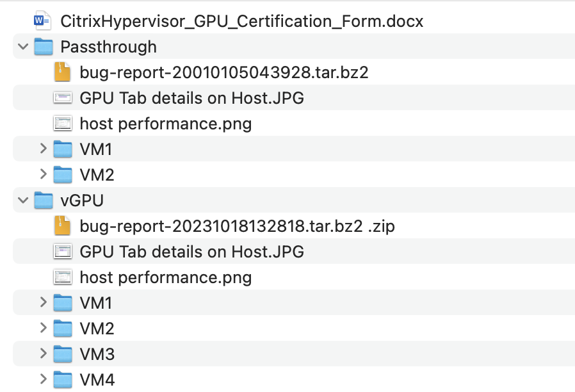Viewport: 575px width, 392px height.
Task: Click VM1 folder icon under vGPU
Action: click(62, 302)
